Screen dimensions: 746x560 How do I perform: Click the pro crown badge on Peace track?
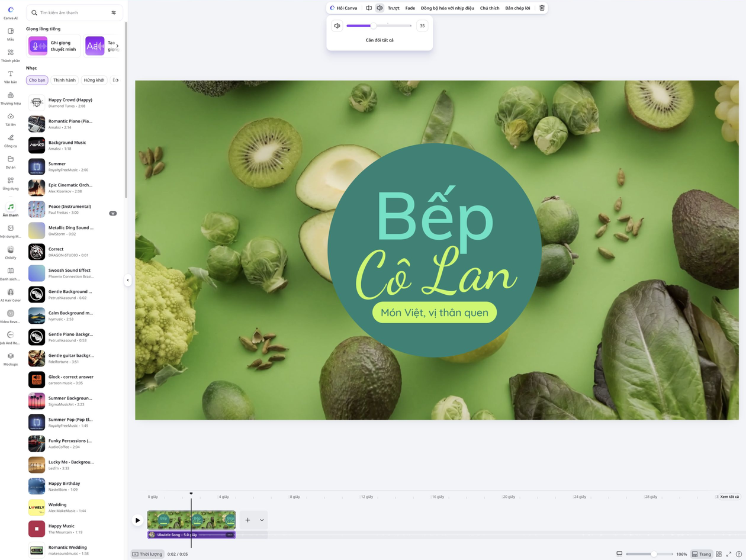(113, 213)
